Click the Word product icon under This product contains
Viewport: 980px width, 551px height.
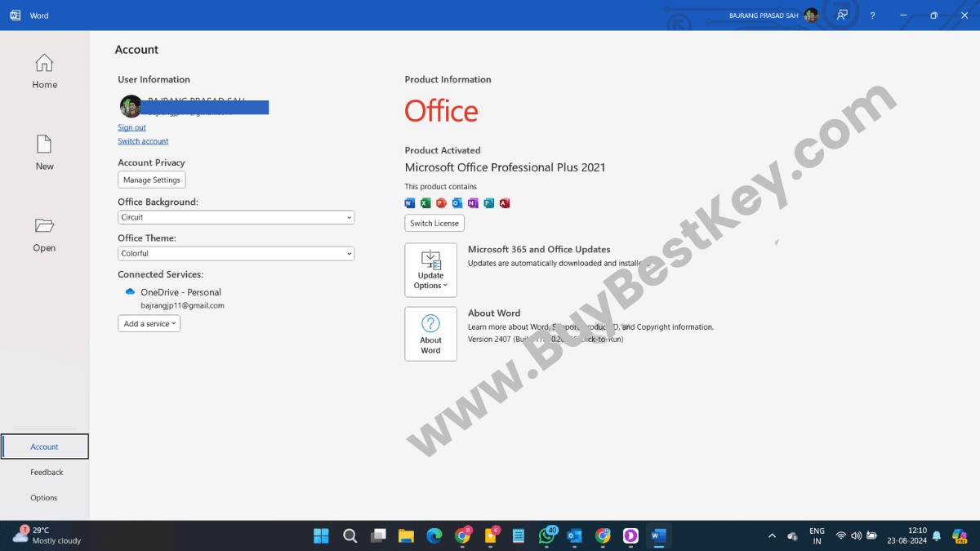(410, 203)
